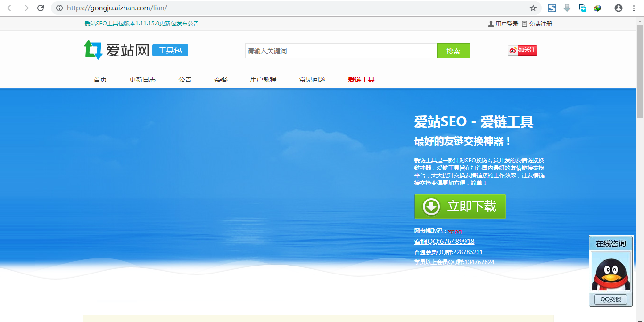This screenshot has height=322, width=644.
Task: Click the download arrow icon inside 立即下载 button
Action: (x=431, y=207)
